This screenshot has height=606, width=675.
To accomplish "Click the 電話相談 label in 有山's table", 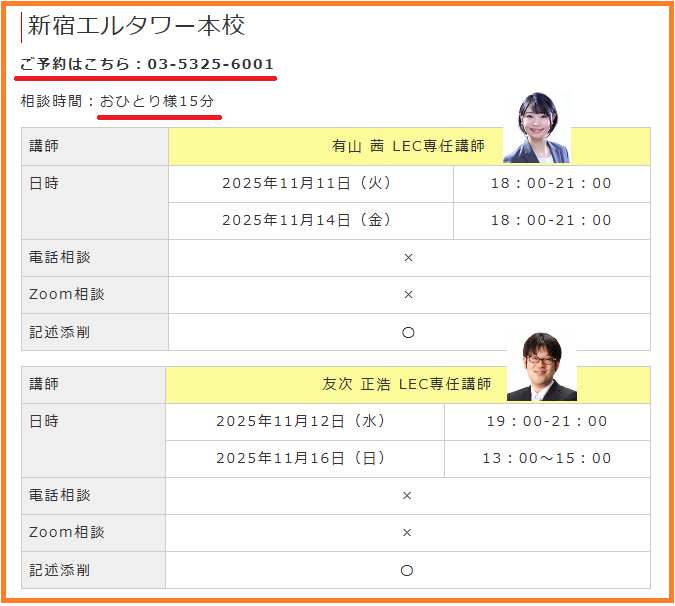I will pyautogui.click(x=59, y=257).
